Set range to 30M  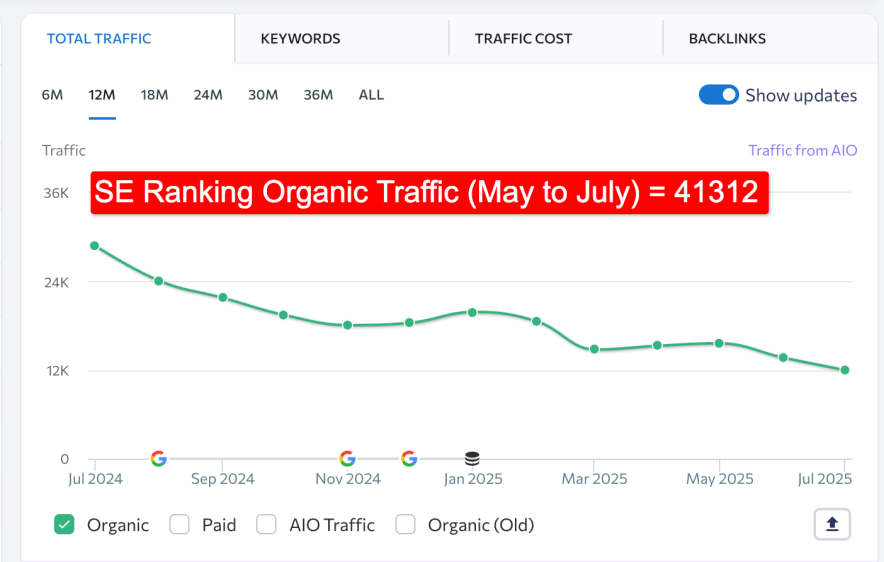[263, 95]
